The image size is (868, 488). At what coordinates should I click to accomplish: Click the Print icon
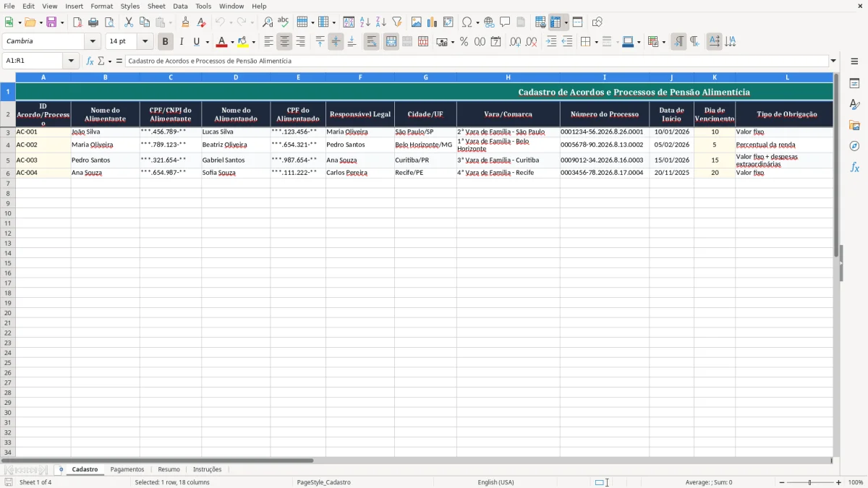point(93,22)
